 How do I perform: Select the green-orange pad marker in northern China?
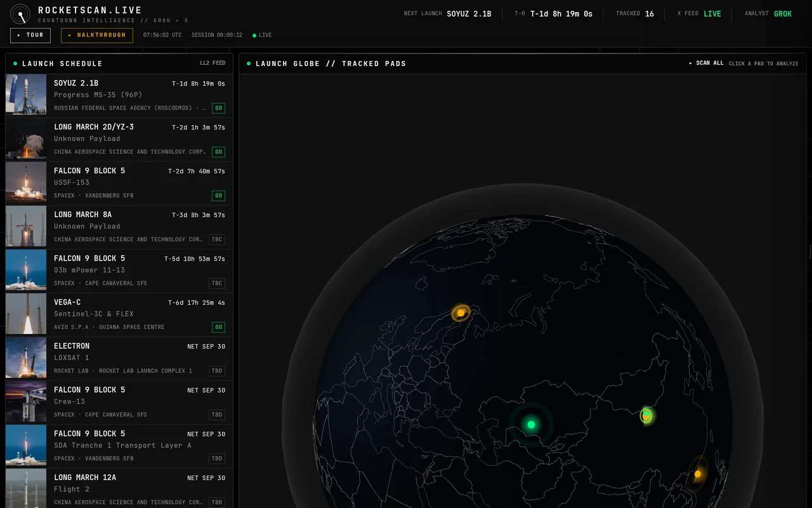(x=646, y=416)
